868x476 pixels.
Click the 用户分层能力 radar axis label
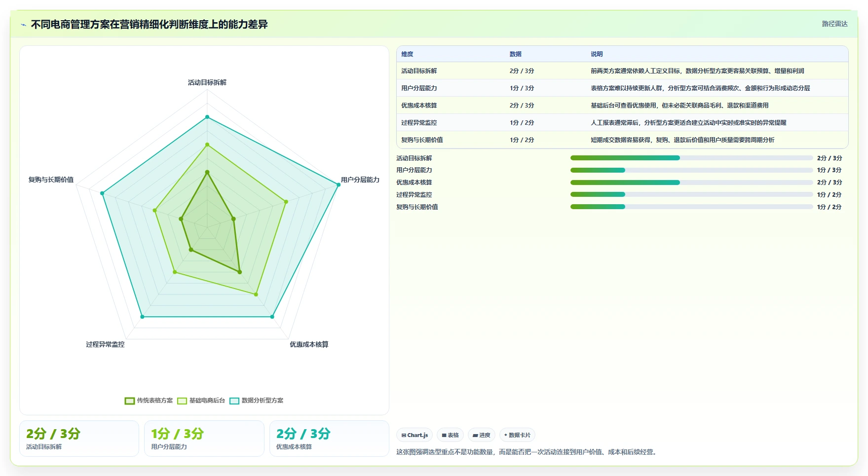(x=360, y=180)
